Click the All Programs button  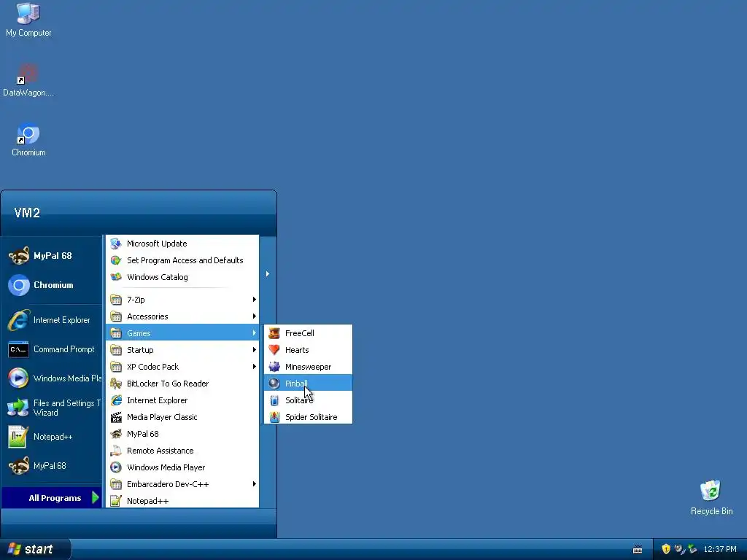53,497
